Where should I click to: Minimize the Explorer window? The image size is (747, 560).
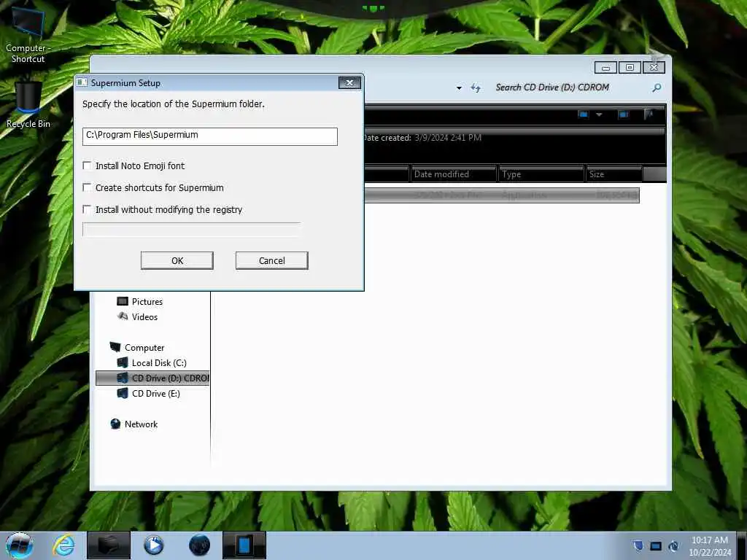(x=605, y=68)
